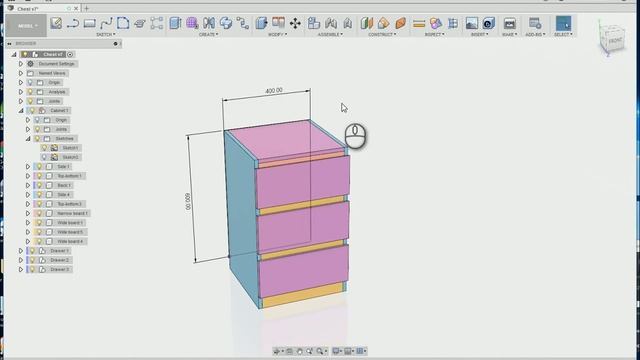Select the Press Pull tool
Viewport: 640px width, 360px height.
tap(261, 23)
